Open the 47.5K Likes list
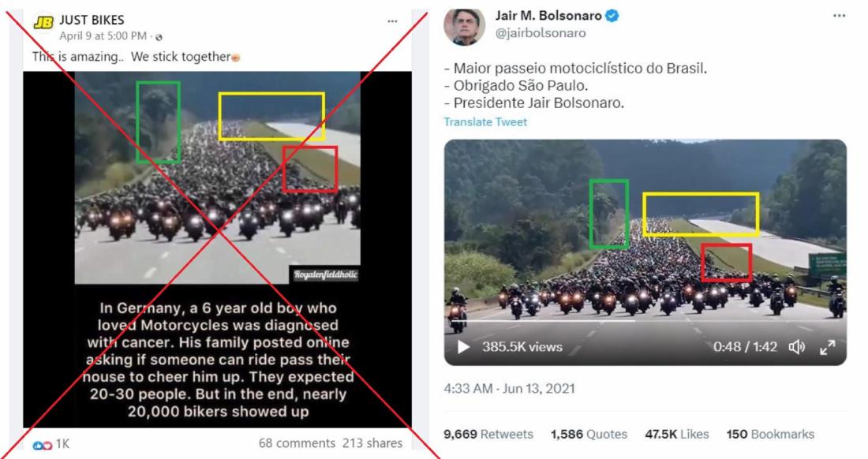The image size is (868, 459). coord(676,434)
